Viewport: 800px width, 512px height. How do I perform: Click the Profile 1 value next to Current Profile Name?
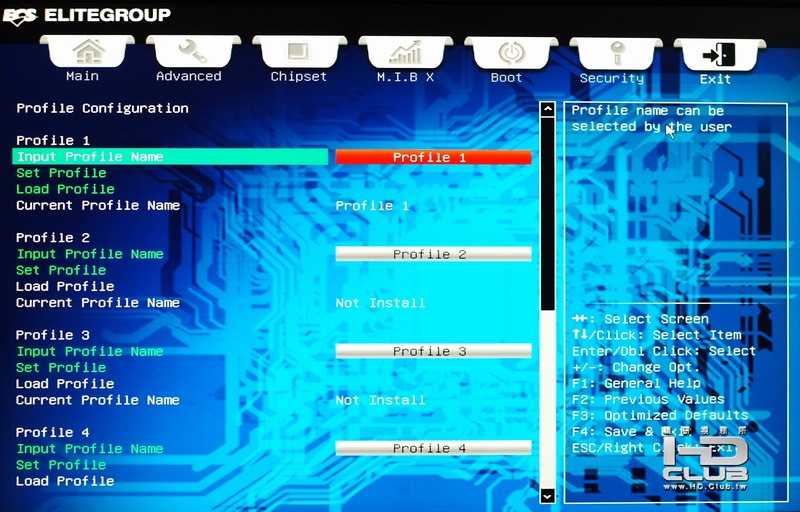(372, 206)
